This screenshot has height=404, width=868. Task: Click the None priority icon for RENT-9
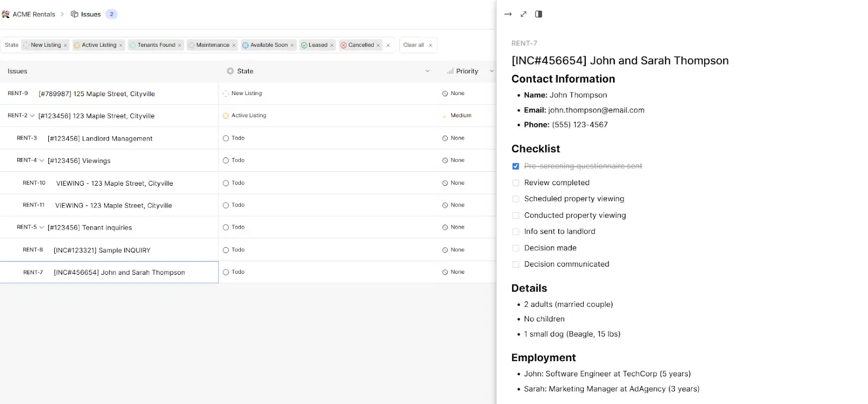(445, 93)
